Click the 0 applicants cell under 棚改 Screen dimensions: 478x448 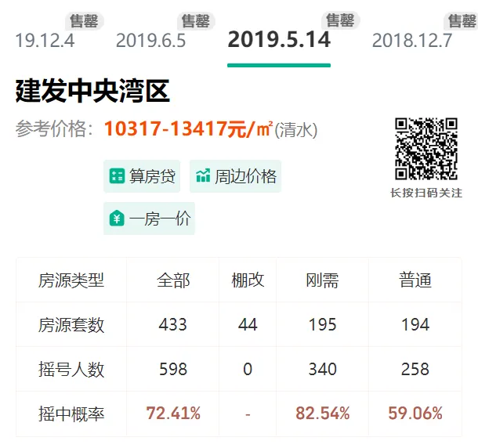[248, 369]
